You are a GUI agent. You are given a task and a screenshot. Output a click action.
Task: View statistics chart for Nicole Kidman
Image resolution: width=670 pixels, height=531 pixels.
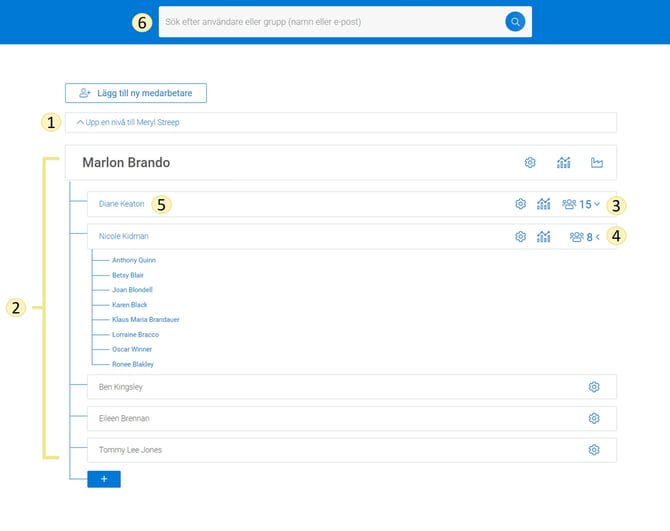[x=544, y=237]
